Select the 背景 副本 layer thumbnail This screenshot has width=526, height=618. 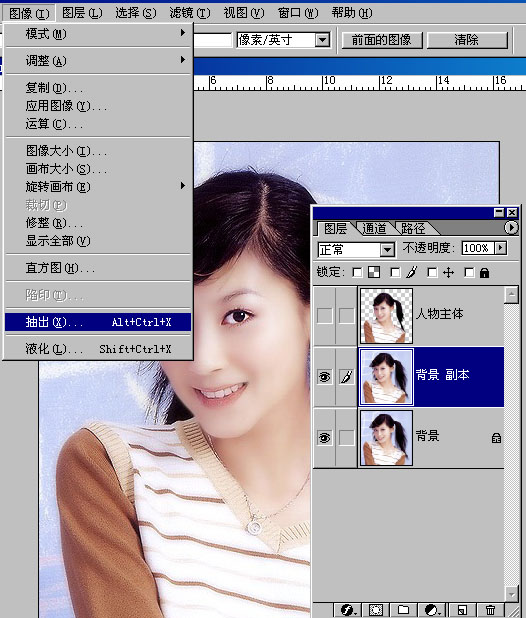[x=386, y=377]
